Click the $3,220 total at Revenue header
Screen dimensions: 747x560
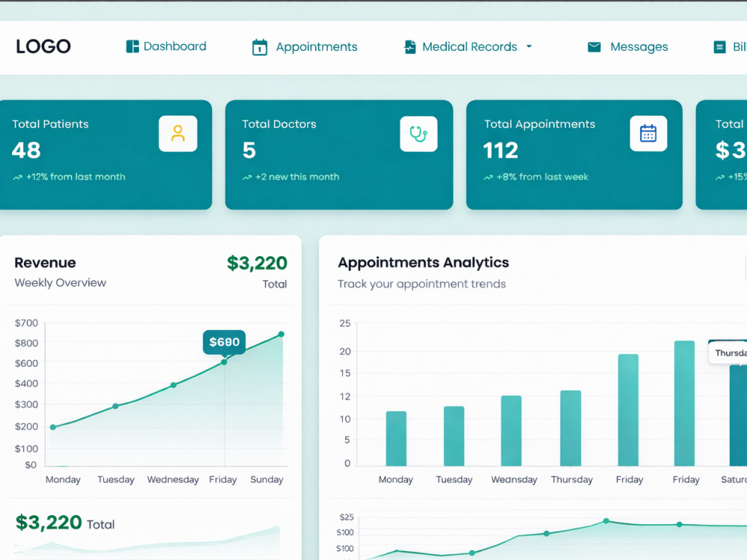tap(257, 264)
